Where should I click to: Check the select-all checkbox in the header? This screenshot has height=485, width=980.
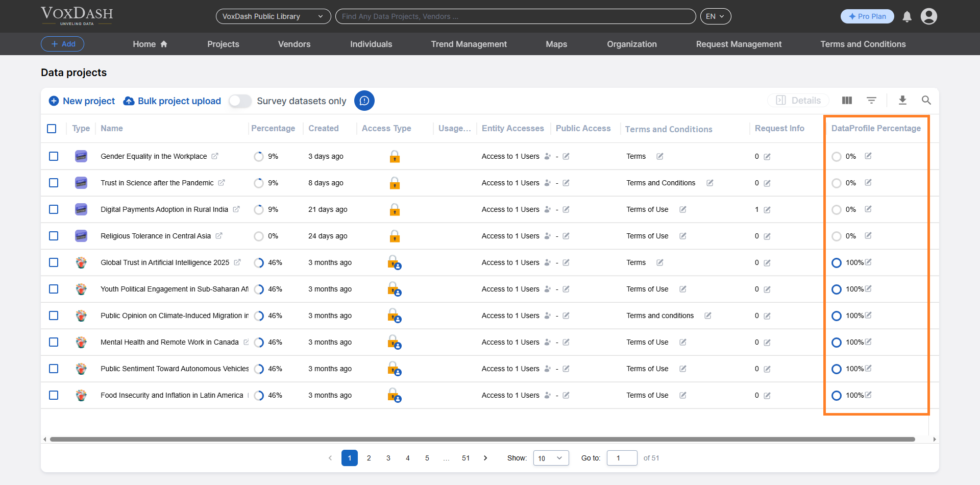(x=52, y=129)
